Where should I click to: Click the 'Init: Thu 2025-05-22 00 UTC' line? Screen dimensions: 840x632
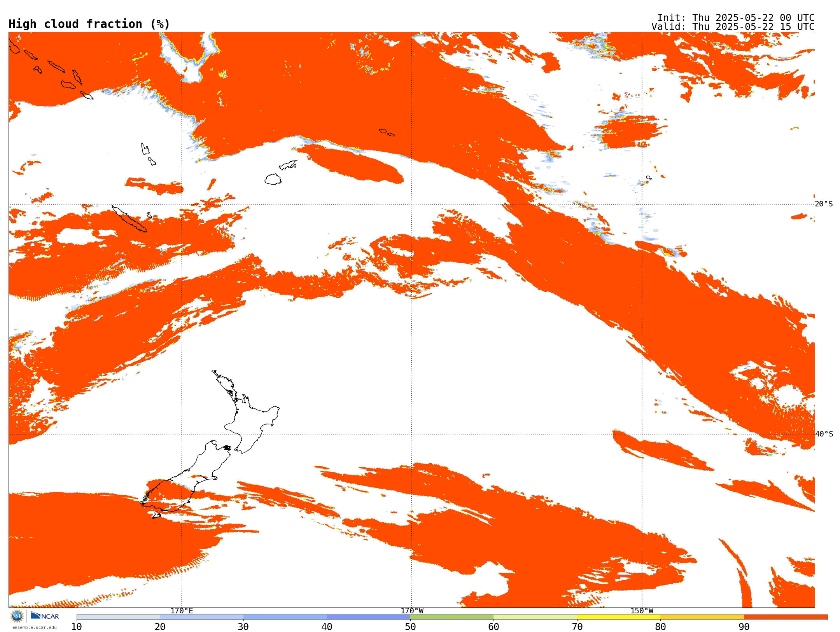click(735, 18)
